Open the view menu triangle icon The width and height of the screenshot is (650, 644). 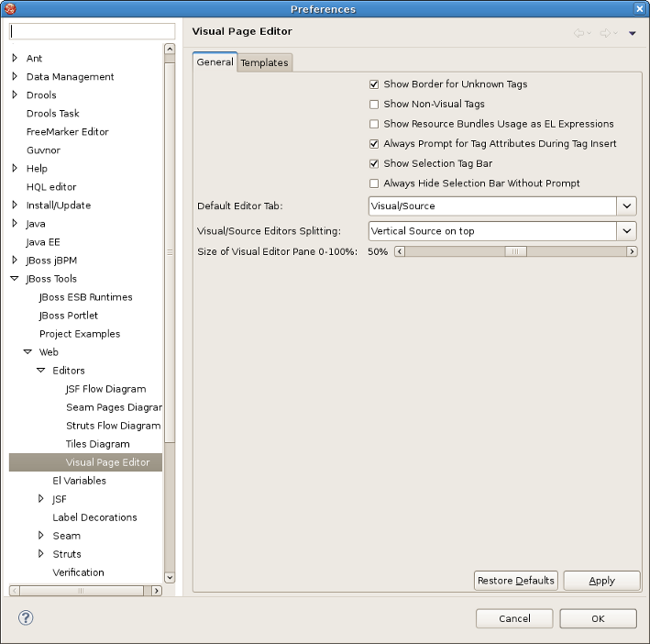click(x=632, y=33)
